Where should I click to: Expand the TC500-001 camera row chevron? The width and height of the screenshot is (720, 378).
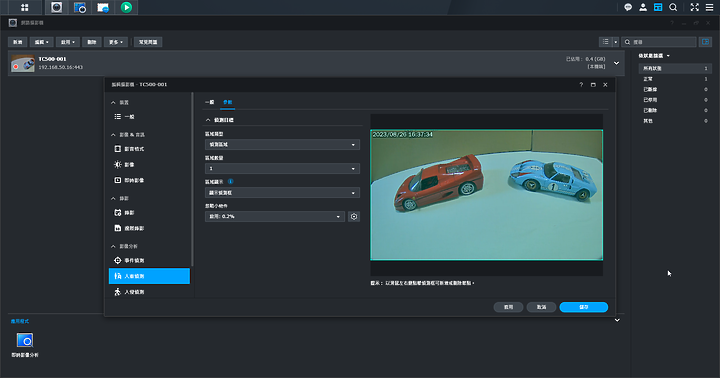click(617, 63)
